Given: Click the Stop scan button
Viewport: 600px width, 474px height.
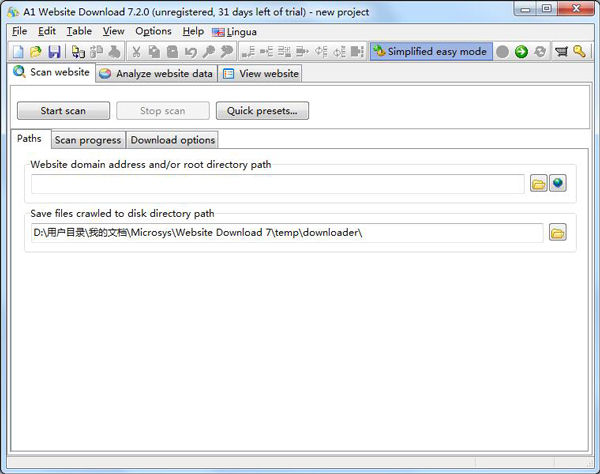Looking at the screenshot, I should click(163, 111).
